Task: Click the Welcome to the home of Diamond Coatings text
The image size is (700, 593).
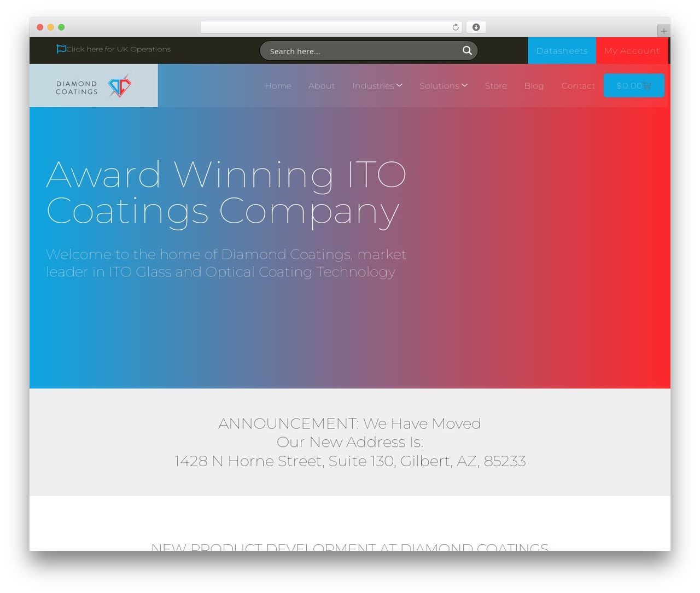Action: [x=226, y=263]
